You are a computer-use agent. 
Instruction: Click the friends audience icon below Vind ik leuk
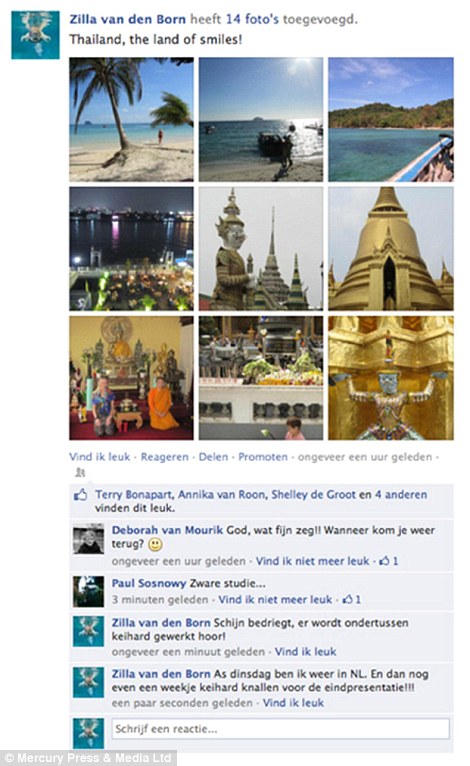click(81, 472)
